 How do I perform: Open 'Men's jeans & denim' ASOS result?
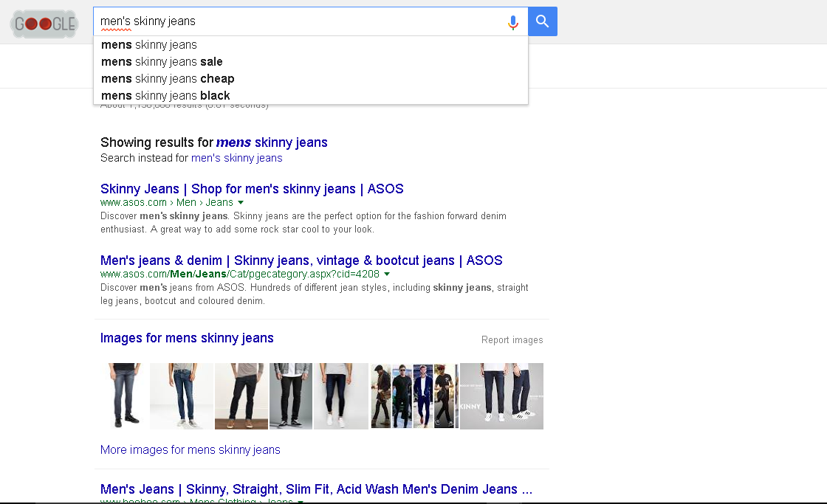301,260
